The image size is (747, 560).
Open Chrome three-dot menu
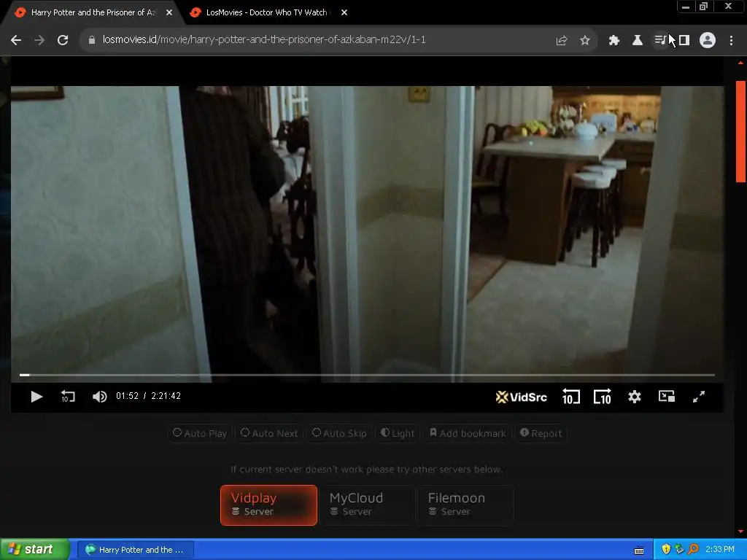(x=731, y=41)
